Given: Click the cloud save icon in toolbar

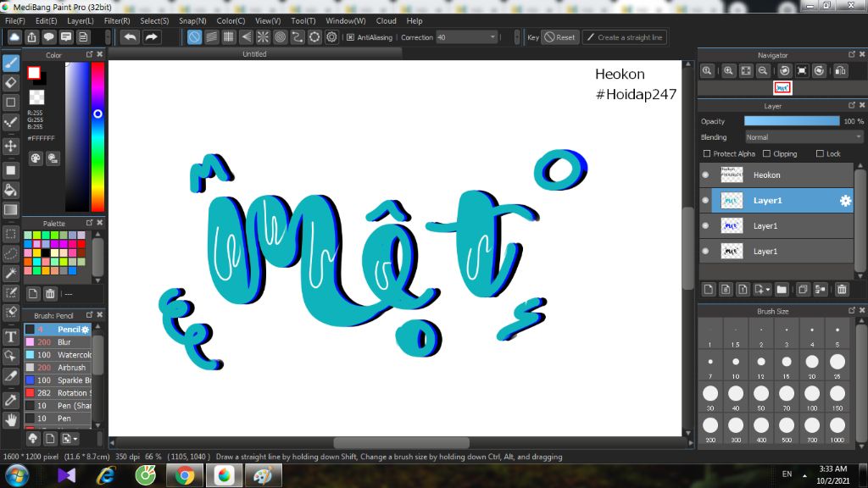Looking at the screenshot, I should pyautogui.click(x=14, y=37).
